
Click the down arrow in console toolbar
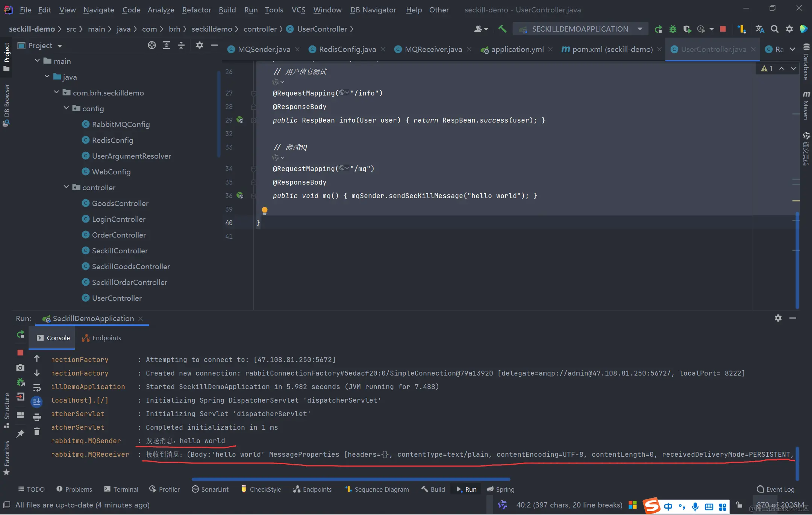[x=37, y=373]
